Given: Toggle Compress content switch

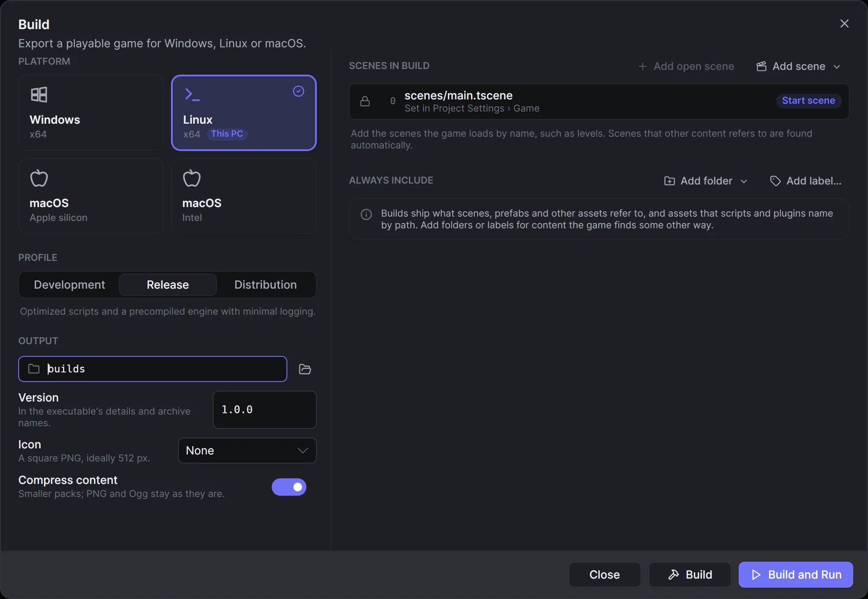Looking at the screenshot, I should point(289,487).
